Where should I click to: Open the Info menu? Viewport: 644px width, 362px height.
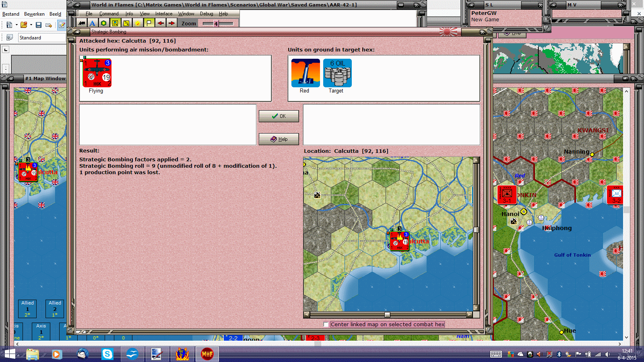point(129,14)
